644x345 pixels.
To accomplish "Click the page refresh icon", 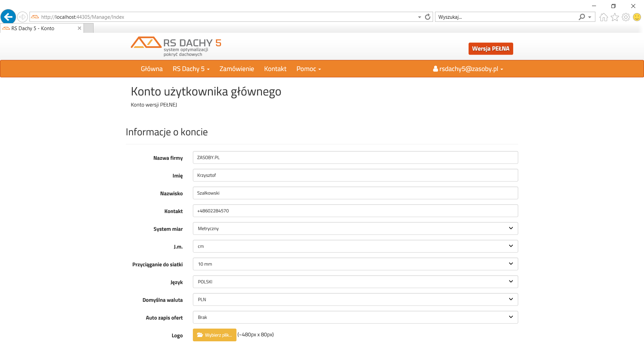I will pos(428,17).
